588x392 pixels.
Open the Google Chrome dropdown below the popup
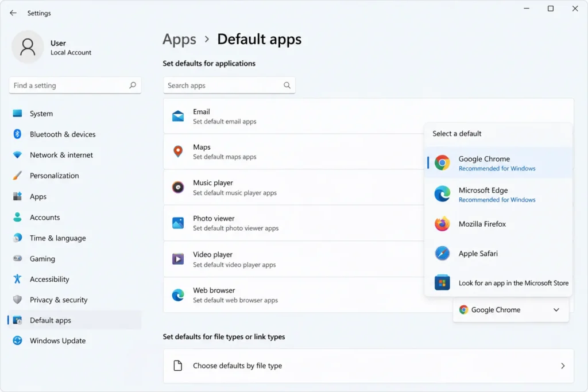[510, 309]
